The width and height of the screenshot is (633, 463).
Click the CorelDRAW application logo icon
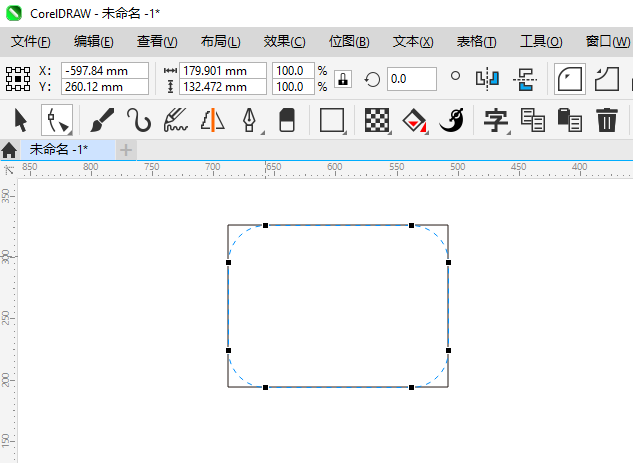(x=14, y=13)
